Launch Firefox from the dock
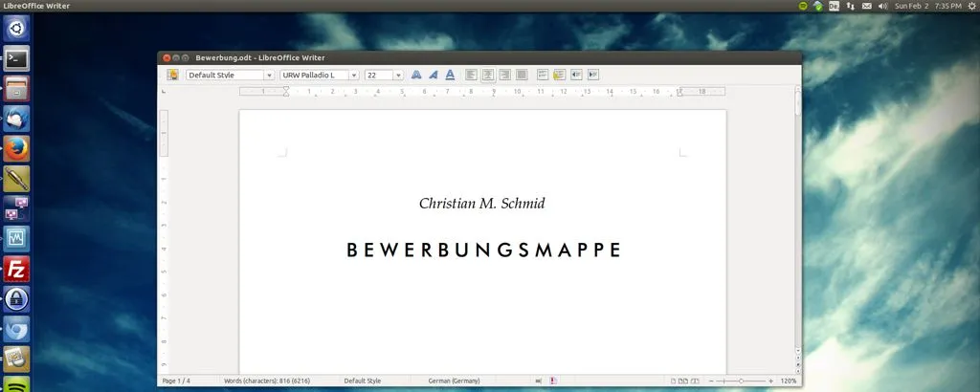The height and width of the screenshot is (392, 980). [16, 148]
